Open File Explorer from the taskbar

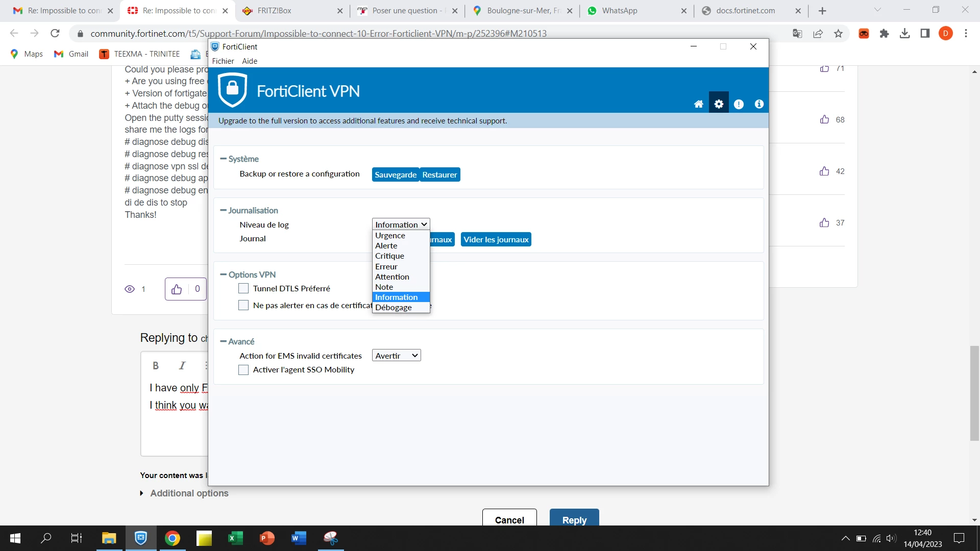point(109,538)
